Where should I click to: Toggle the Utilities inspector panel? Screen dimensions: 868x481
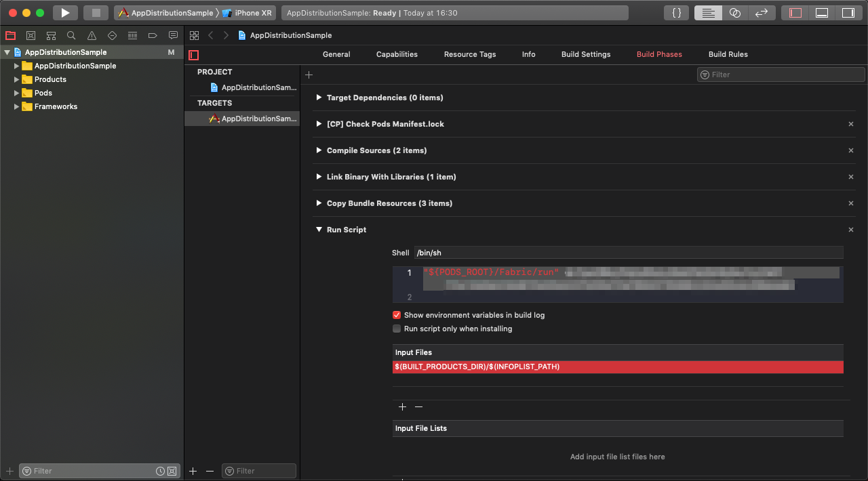(848, 13)
